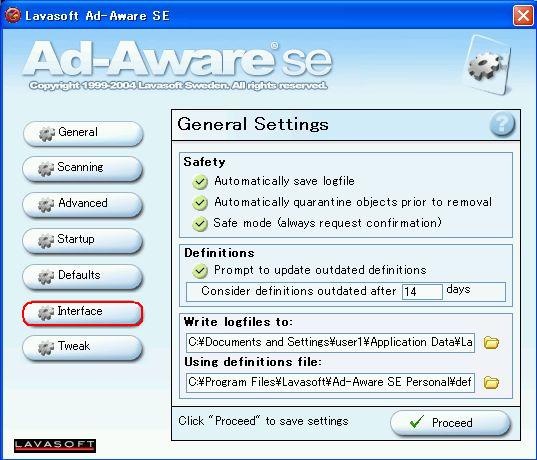Open the Advanced settings section
Screen dimensions: 537x460
pyautogui.click(x=83, y=204)
